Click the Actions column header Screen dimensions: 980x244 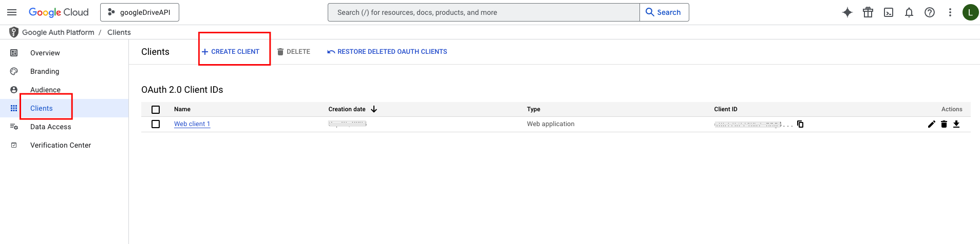(x=952, y=109)
